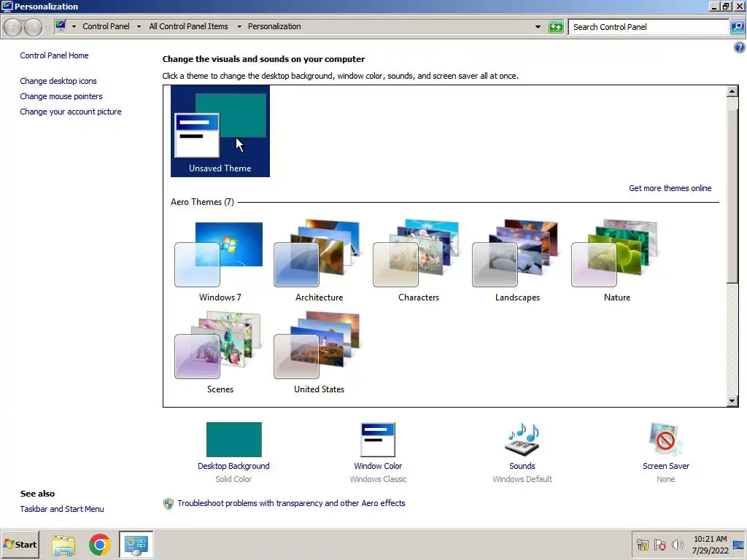Click the taskbar clock

point(711,545)
